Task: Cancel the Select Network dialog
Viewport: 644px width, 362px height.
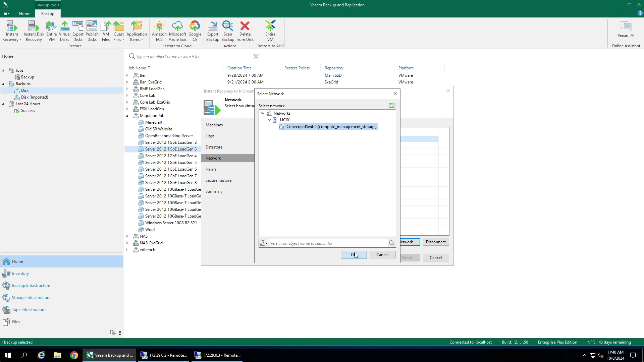Action: [x=382, y=255]
